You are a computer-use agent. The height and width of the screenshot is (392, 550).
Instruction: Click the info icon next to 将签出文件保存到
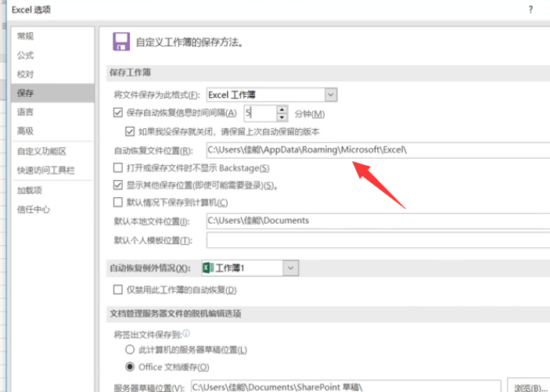click(x=186, y=333)
